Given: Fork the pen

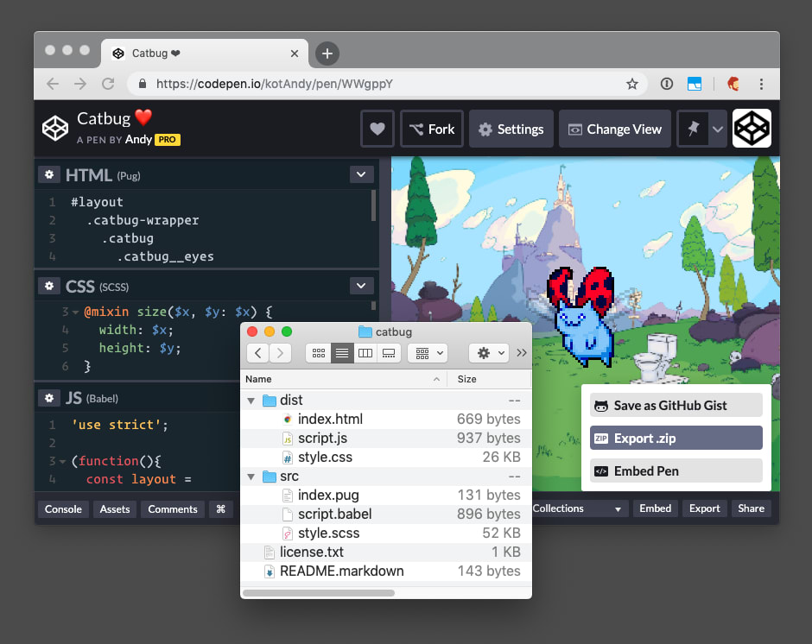Looking at the screenshot, I should click(x=431, y=128).
